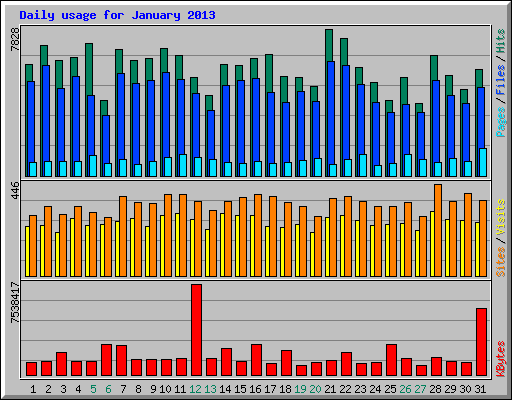Click day label 4 on the x-axis

tap(78, 389)
